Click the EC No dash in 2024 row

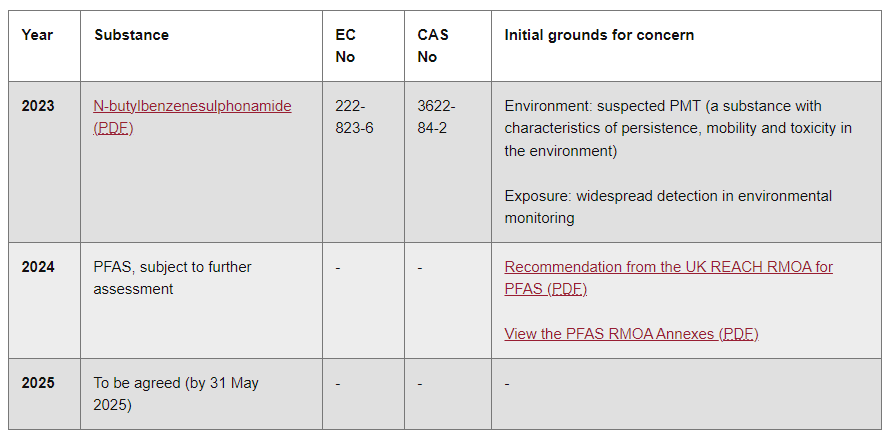(338, 268)
